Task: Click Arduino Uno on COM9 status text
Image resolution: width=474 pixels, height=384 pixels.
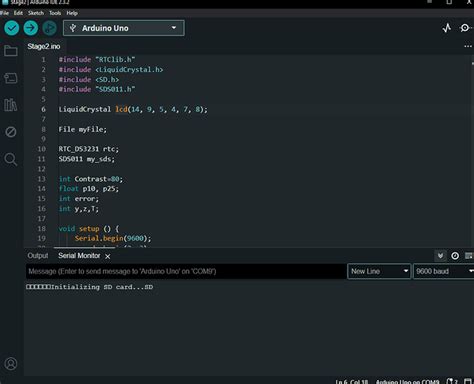Action: pyautogui.click(x=407, y=382)
